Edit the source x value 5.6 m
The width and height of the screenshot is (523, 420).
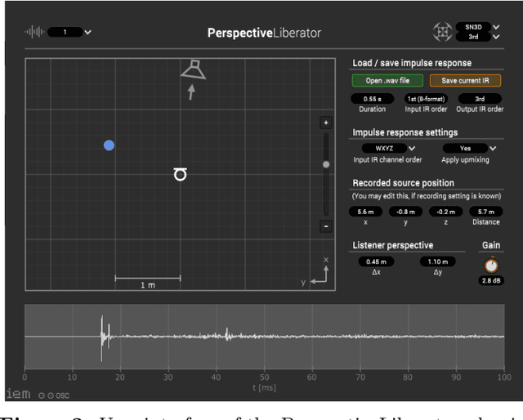tap(365, 212)
